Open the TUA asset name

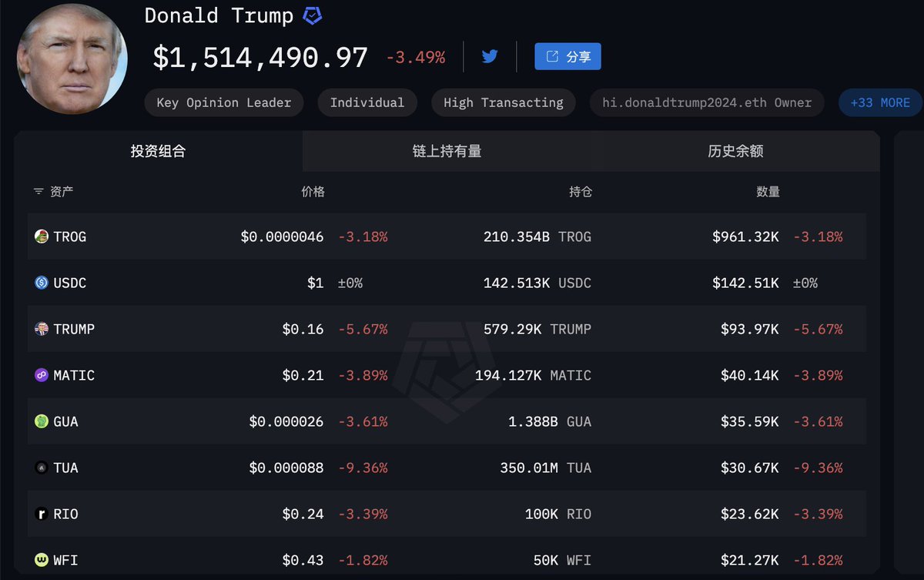66,468
